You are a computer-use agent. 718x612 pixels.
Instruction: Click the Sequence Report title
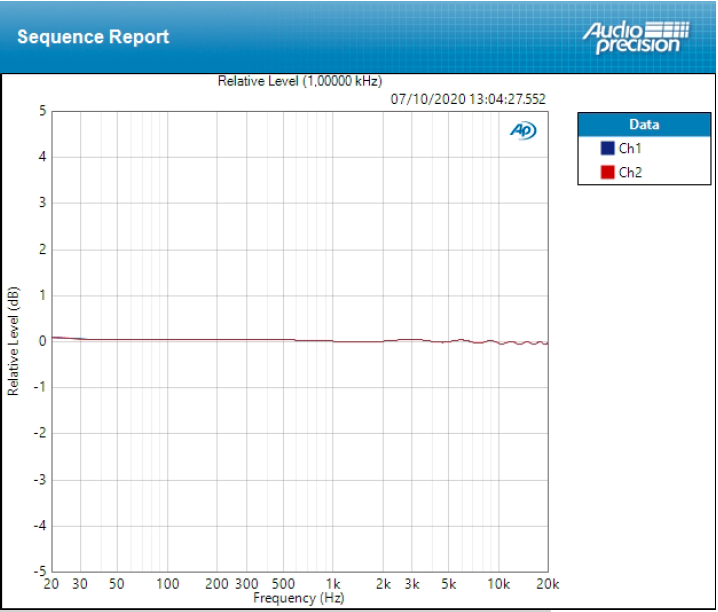coord(93,37)
